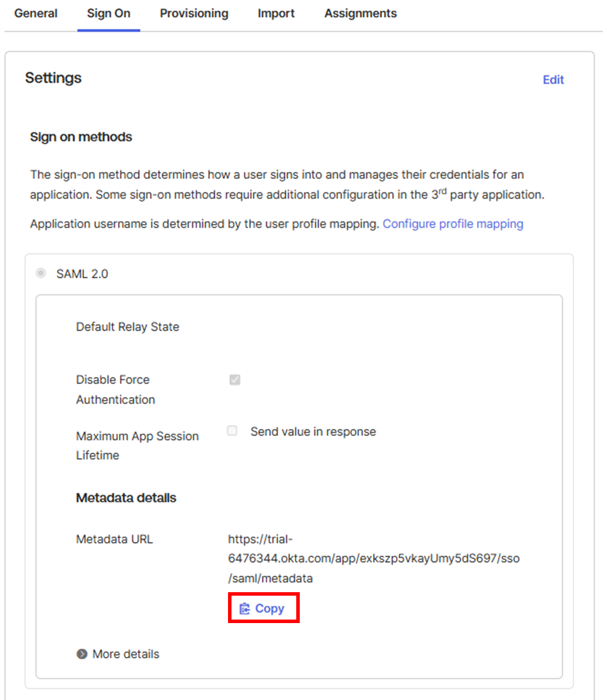603x700 pixels.
Task: Toggle the Disable Force Authentication checkbox
Action: tap(234, 380)
